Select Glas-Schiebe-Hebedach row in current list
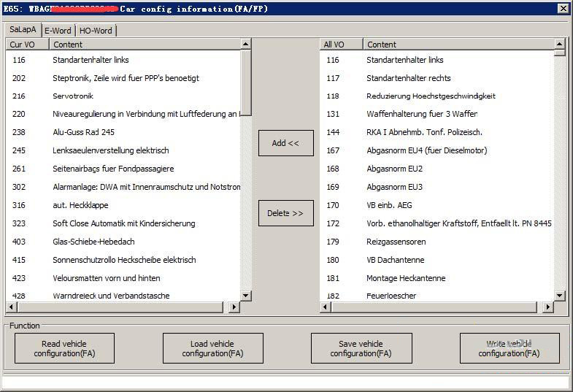Viewport: 573px width, 392px height. (x=93, y=242)
